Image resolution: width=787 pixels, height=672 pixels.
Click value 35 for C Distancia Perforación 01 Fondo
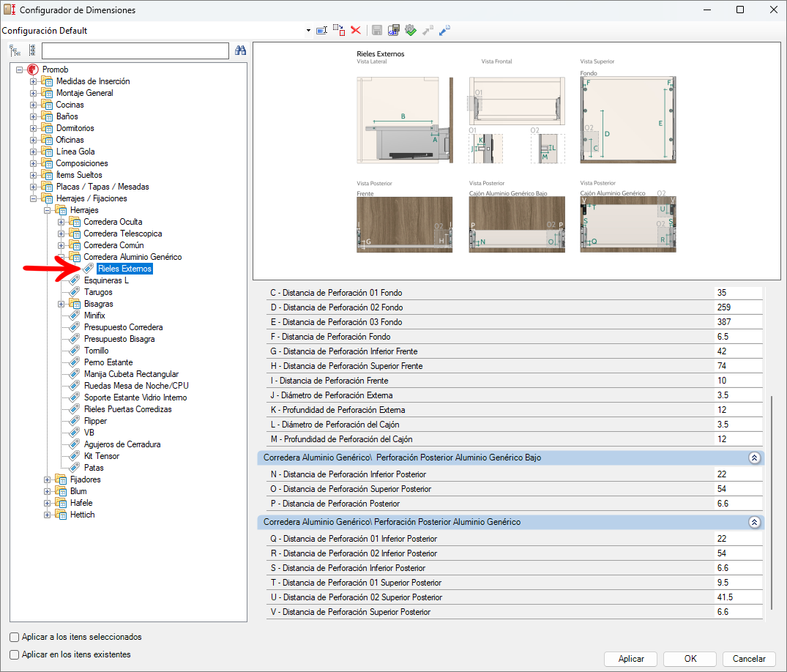(x=738, y=293)
